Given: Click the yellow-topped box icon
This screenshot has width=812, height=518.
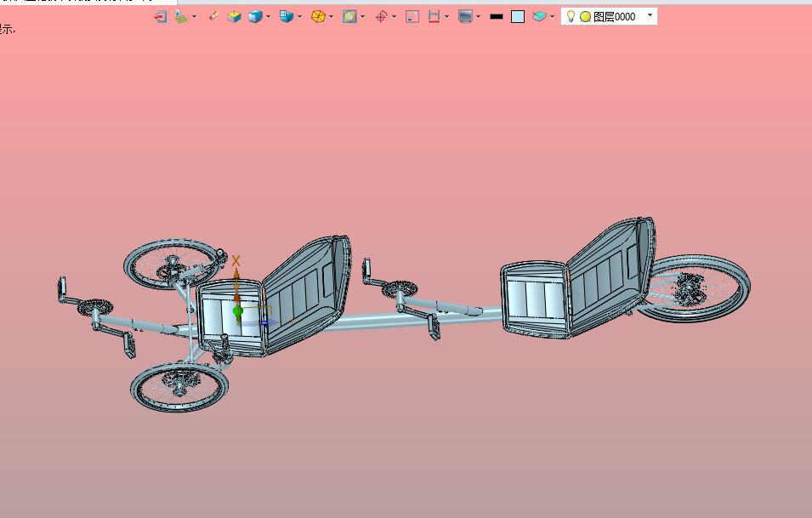Looking at the screenshot, I should pyautogui.click(x=234, y=16).
